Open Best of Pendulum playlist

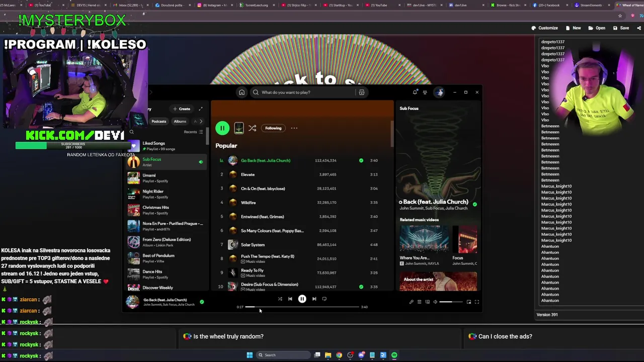tap(166, 258)
